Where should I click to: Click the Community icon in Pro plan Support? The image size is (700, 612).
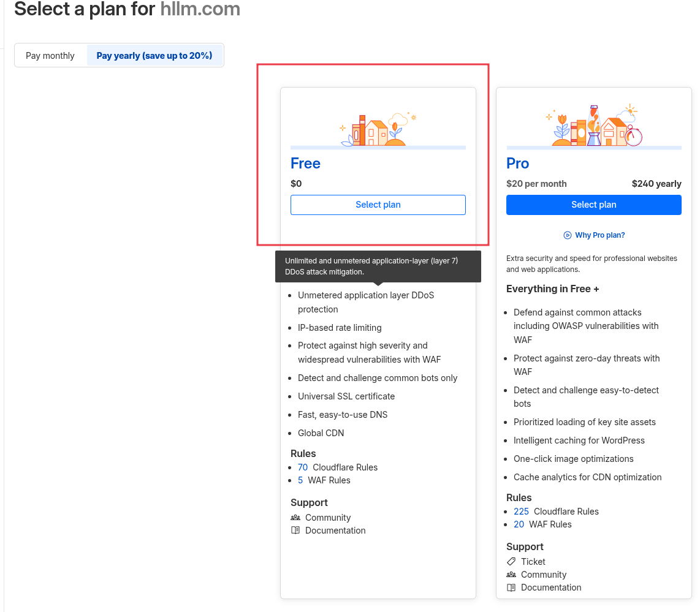point(511,574)
